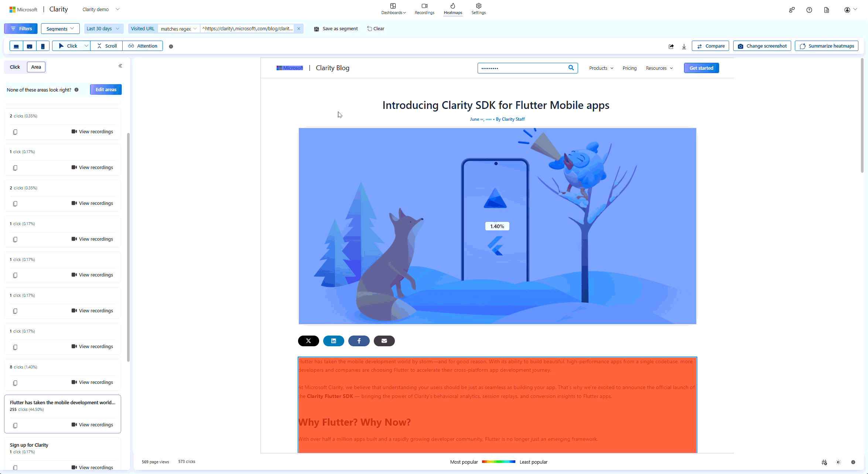Click the Change screenshot button

[762, 46]
